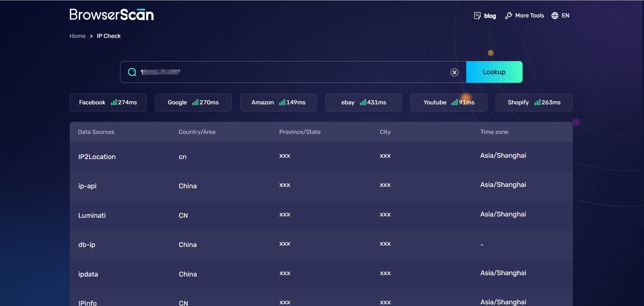The height and width of the screenshot is (306, 644).
Task: Click Amazon signal bars icon
Action: 282,102
